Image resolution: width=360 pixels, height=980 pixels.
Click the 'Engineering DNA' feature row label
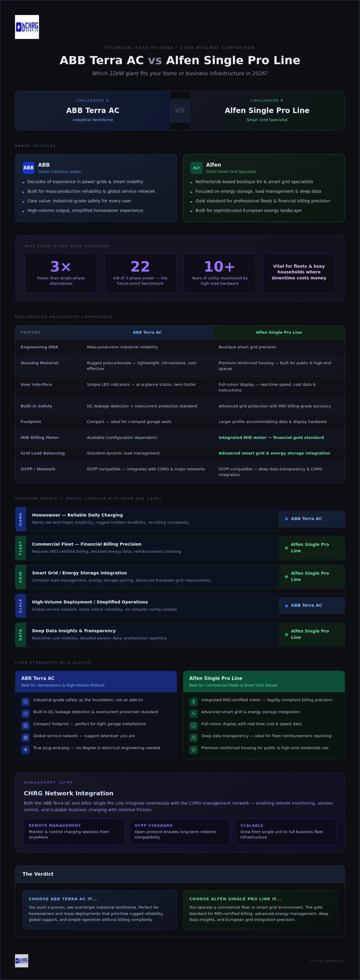point(39,347)
